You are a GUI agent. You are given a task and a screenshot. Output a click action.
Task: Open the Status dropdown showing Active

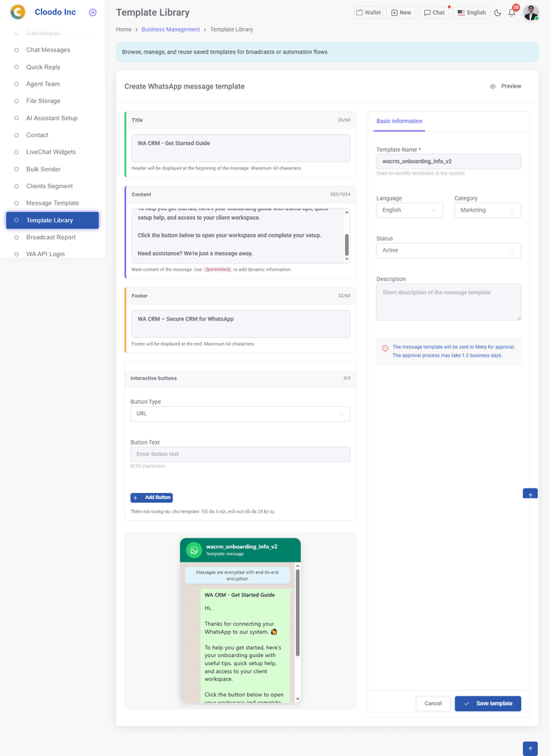click(x=449, y=250)
